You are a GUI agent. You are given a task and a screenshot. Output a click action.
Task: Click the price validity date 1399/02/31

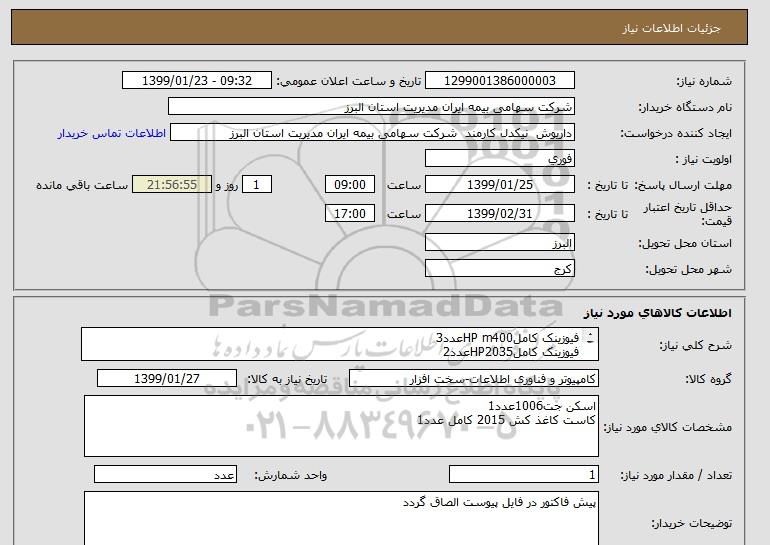click(x=499, y=214)
